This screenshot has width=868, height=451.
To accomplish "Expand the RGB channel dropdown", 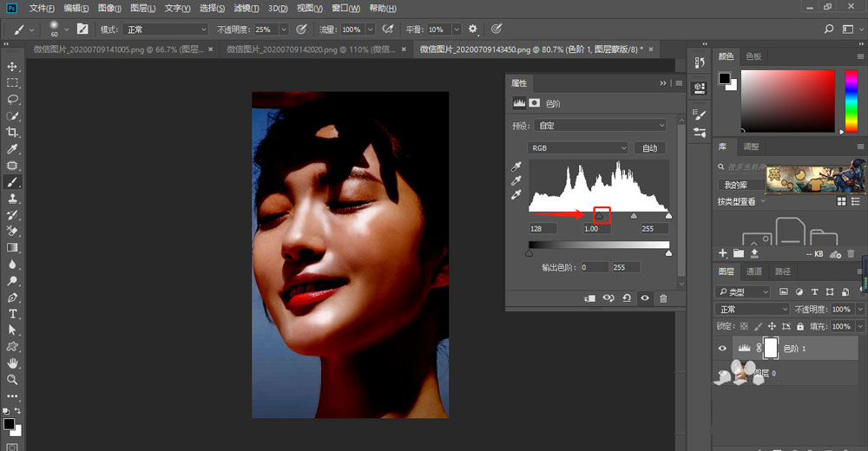I will (x=578, y=148).
